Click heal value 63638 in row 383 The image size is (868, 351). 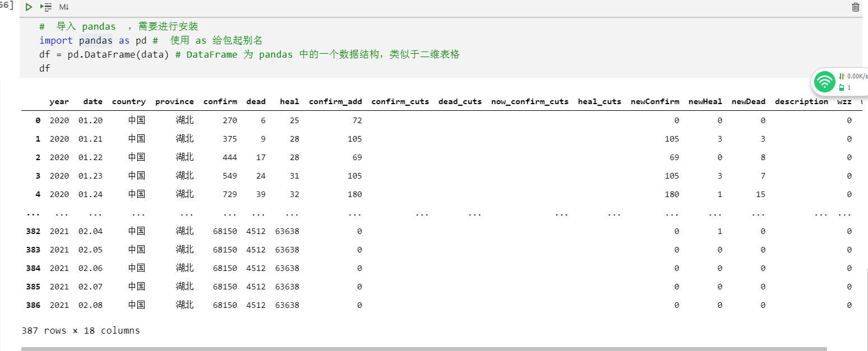(287, 250)
